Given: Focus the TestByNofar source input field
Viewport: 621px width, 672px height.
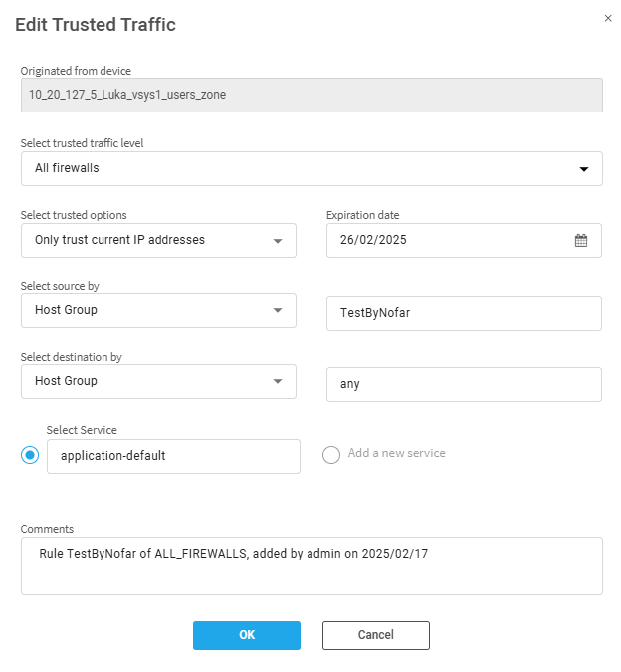Looking at the screenshot, I should click(463, 313).
